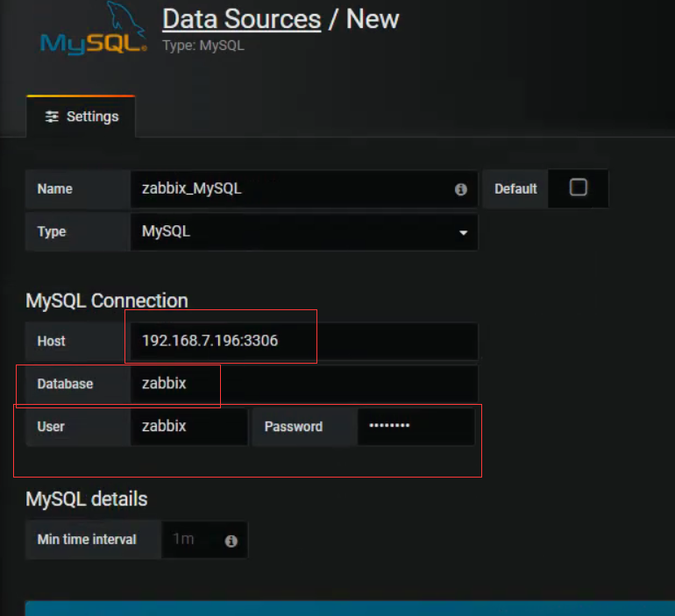The height and width of the screenshot is (616, 675).
Task: Click the MySQL dolphin logo
Action: [x=94, y=28]
